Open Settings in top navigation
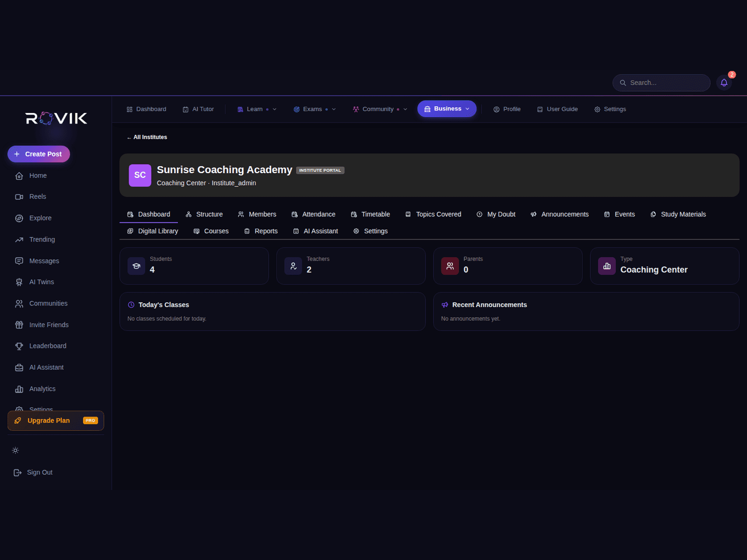 (610, 109)
